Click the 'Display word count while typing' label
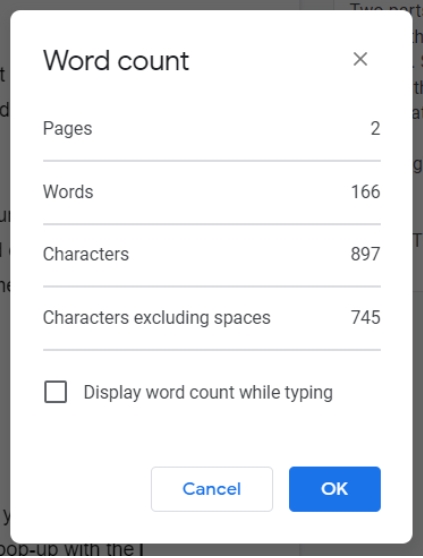Screen dimensions: 423x558 coord(208,393)
